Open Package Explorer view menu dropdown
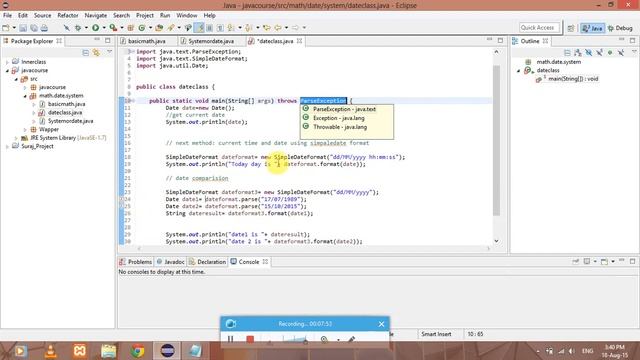640x360 pixels. click(109, 52)
